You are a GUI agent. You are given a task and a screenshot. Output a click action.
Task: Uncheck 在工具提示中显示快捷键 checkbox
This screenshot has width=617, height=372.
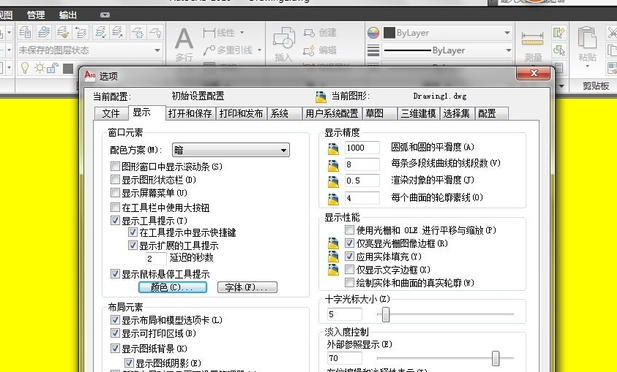(x=133, y=232)
